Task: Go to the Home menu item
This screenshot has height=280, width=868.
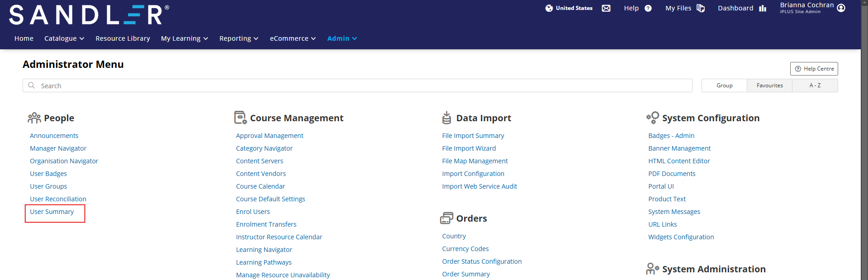Action: (x=24, y=38)
